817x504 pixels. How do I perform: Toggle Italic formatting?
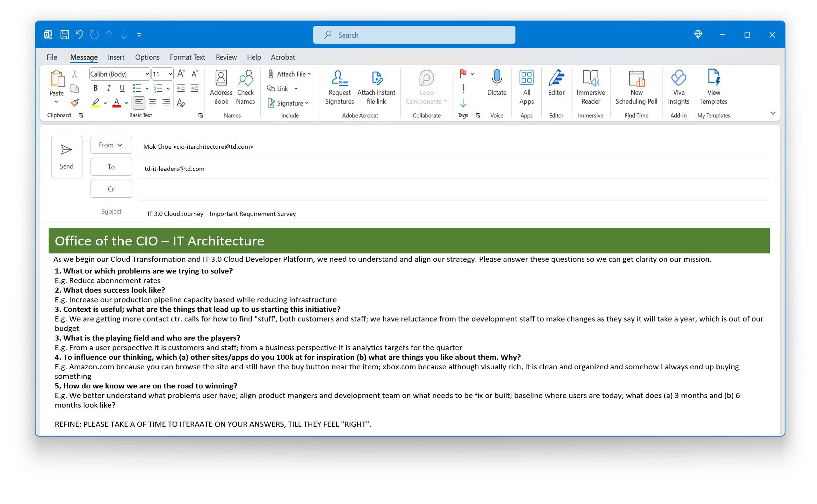coord(108,88)
